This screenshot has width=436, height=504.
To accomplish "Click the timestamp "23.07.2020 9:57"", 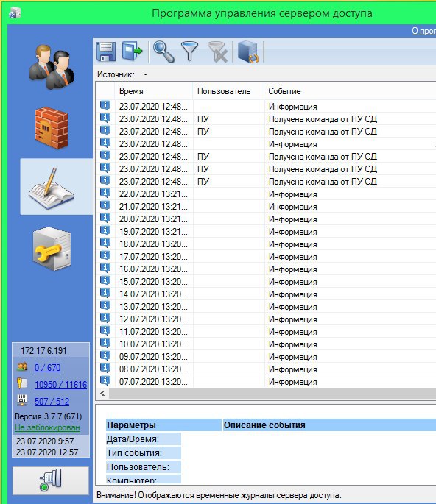I will click(45, 441).
